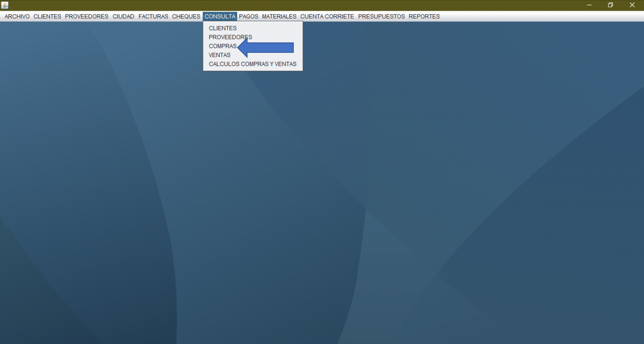Open the ARCHIVO menu
Viewport: 644px width, 344px height.
(x=17, y=16)
